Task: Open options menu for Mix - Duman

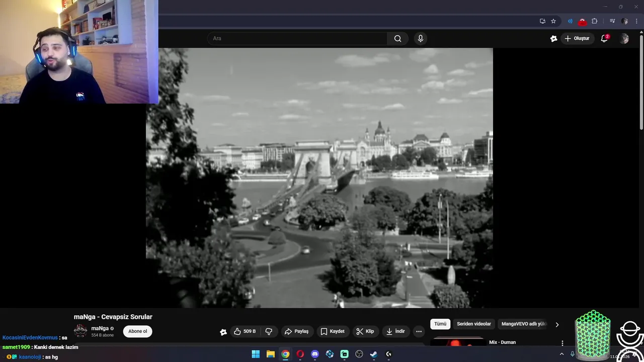Action: tap(562, 343)
